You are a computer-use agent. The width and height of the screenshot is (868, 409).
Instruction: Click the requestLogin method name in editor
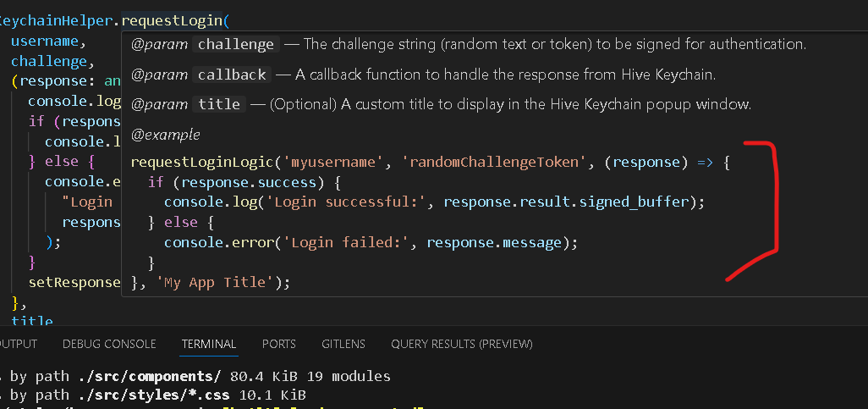pos(172,21)
